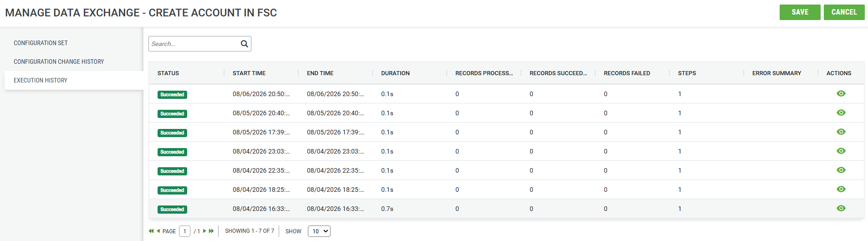Click the Showing 1 - 7 of 7 text
This screenshot has width=868, height=241.
click(250, 231)
